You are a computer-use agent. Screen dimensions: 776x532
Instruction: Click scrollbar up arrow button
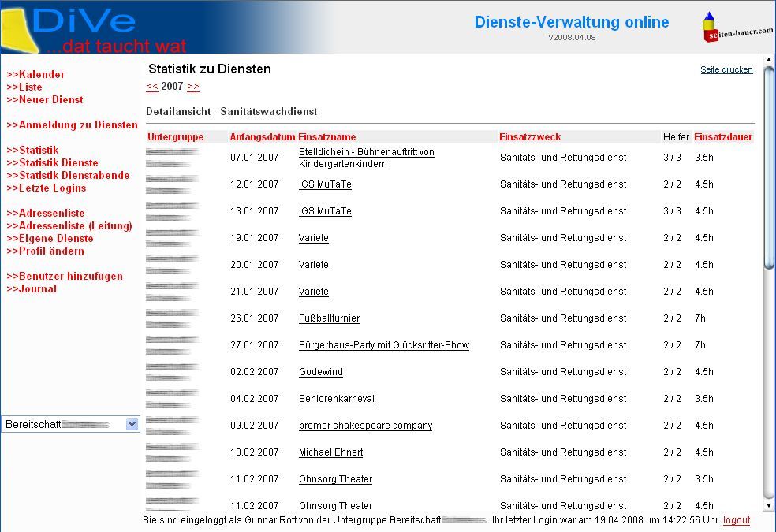click(769, 61)
